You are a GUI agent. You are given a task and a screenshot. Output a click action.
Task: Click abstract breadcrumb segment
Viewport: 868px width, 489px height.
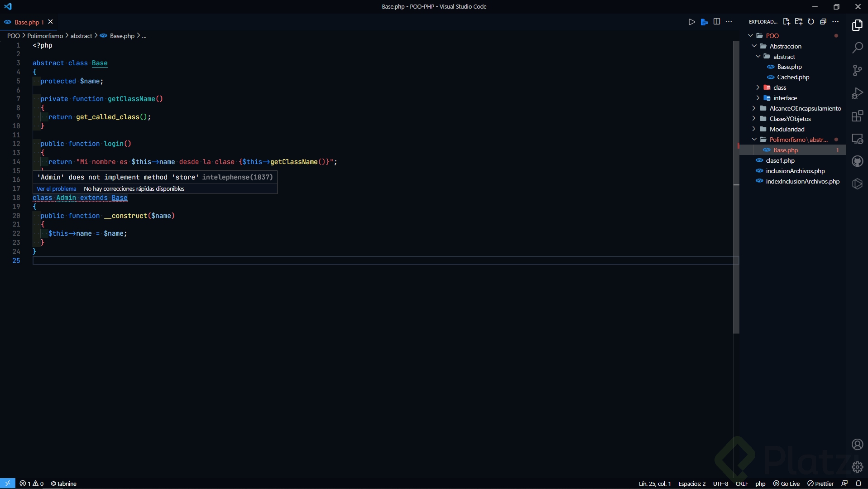(81, 36)
